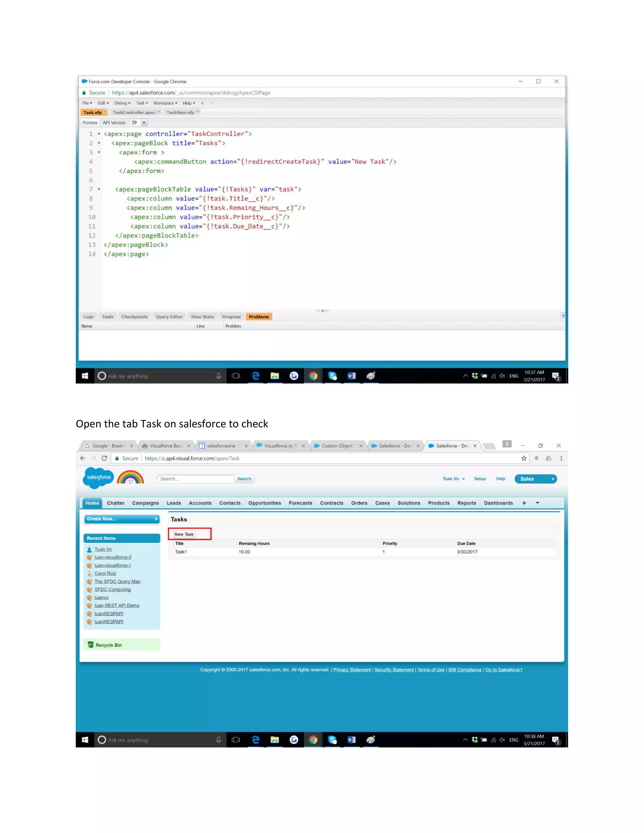Add a tab with the plus icon

click(524, 503)
